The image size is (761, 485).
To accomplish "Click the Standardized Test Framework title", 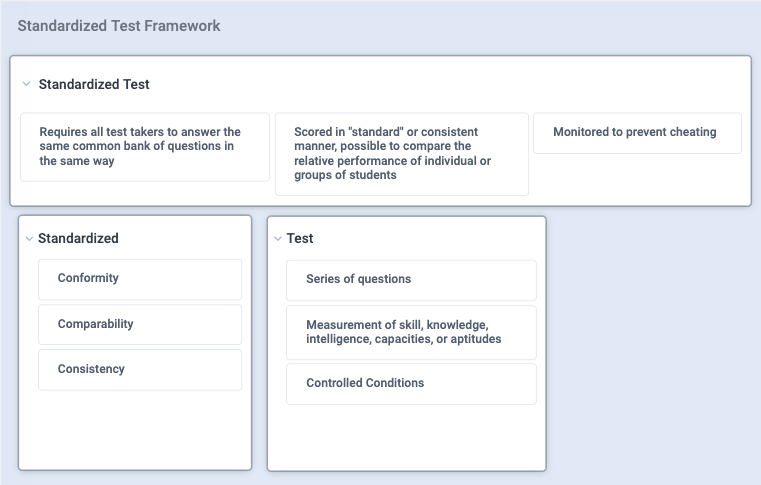I will [x=119, y=26].
